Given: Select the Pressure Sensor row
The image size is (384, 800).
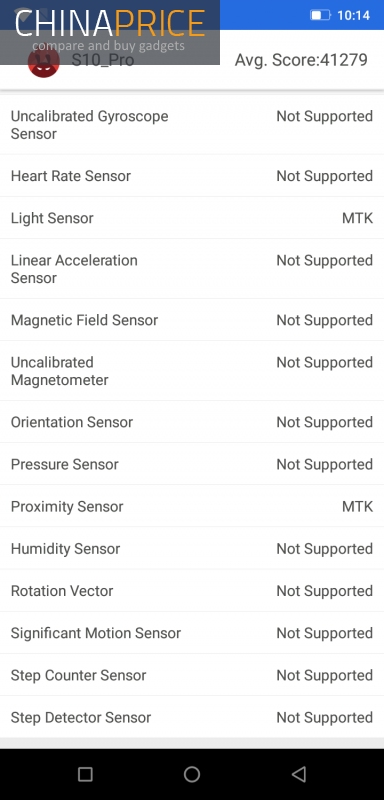Looking at the screenshot, I should click(192, 464).
